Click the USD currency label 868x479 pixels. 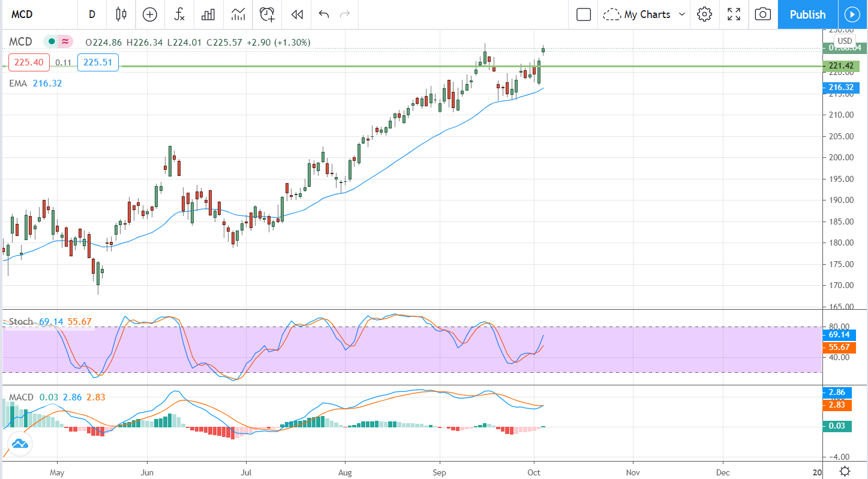click(x=845, y=41)
